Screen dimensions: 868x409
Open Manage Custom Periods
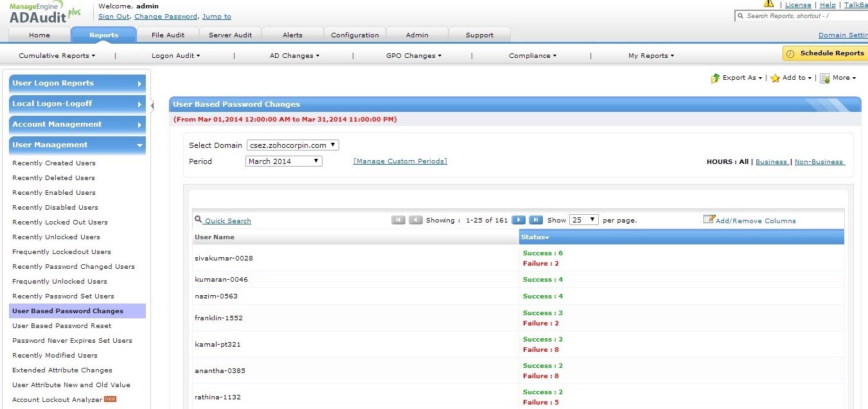click(x=400, y=161)
